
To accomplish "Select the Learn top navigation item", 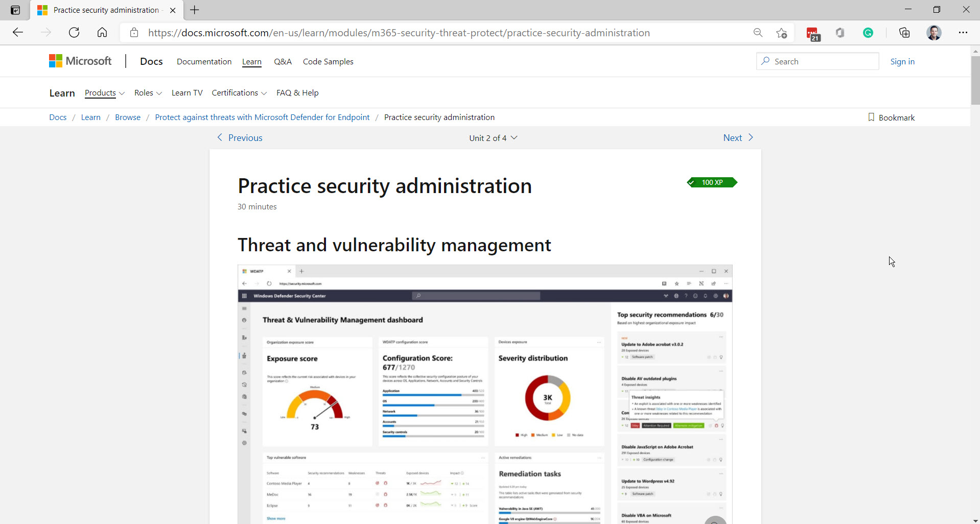I will tap(251, 61).
